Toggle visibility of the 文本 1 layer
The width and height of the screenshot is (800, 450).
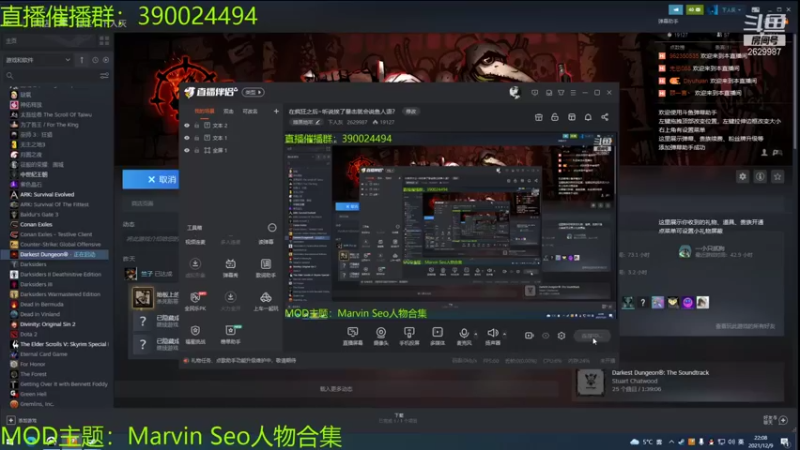click(x=187, y=138)
